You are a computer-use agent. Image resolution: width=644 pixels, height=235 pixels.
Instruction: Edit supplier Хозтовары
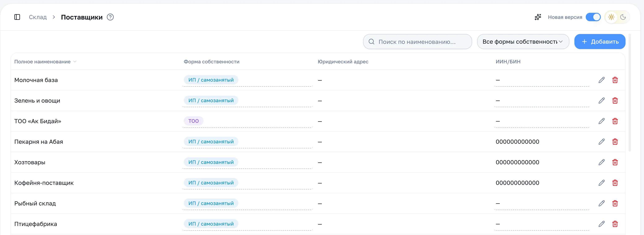pyautogui.click(x=601, y=162)
